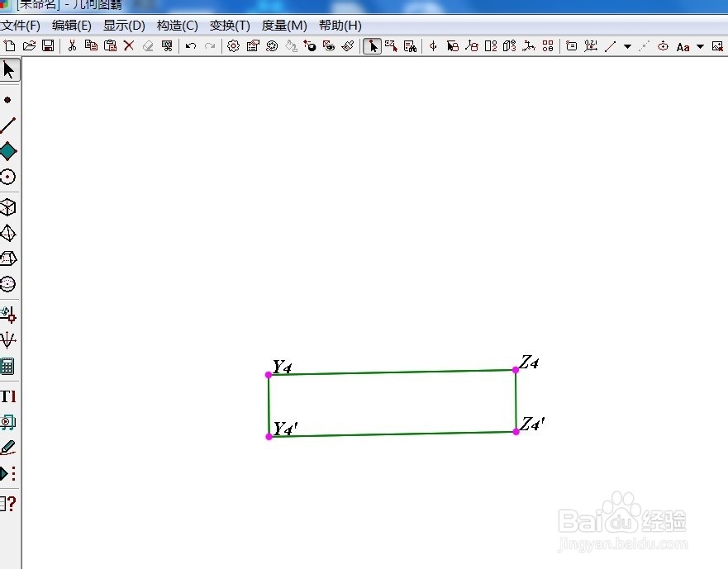The width and height of the screenshot is (728, 569).
Task: Select the circle tool in sidebar
Action: (8, 177)
